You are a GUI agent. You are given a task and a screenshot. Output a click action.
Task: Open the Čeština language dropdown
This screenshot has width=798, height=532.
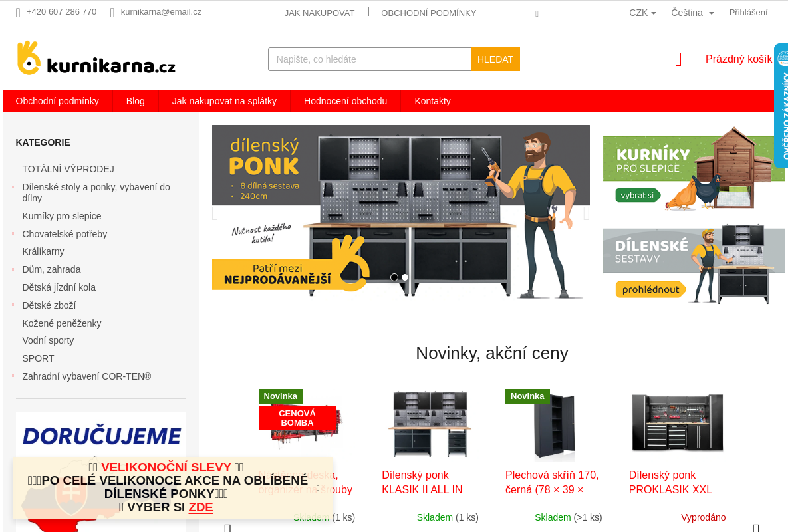[692, 13]
